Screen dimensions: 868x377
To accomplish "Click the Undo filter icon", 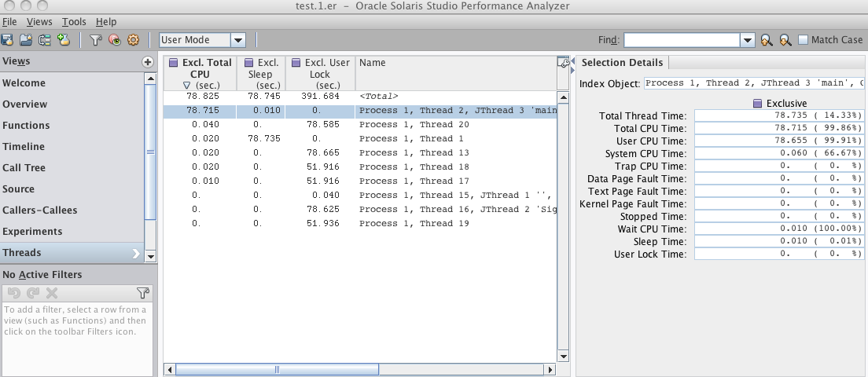I will tap(14, 293).
